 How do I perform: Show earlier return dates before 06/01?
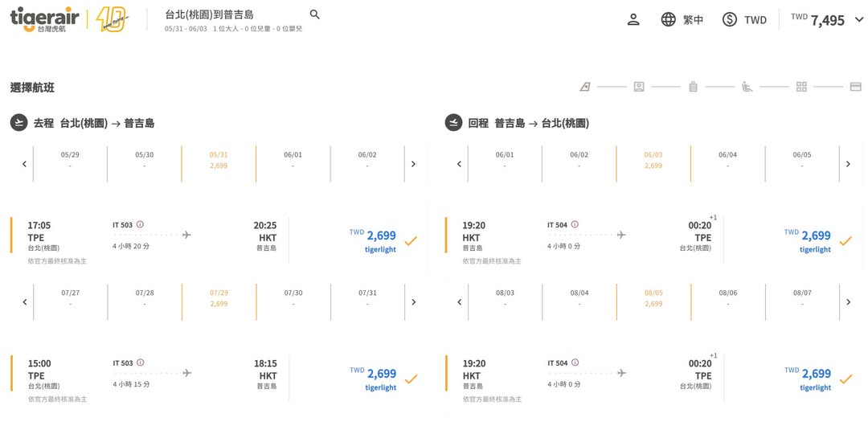(459, 164)
